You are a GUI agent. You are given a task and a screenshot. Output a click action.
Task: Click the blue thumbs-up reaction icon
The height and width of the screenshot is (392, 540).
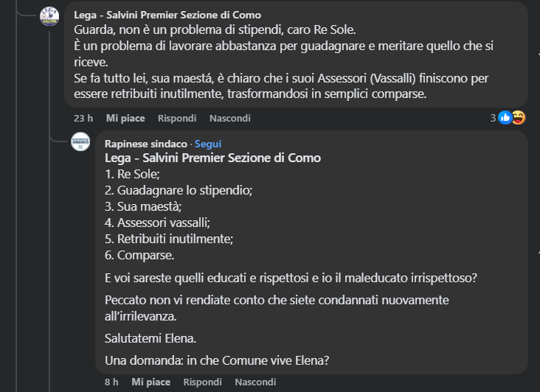[x=505, y=117]
